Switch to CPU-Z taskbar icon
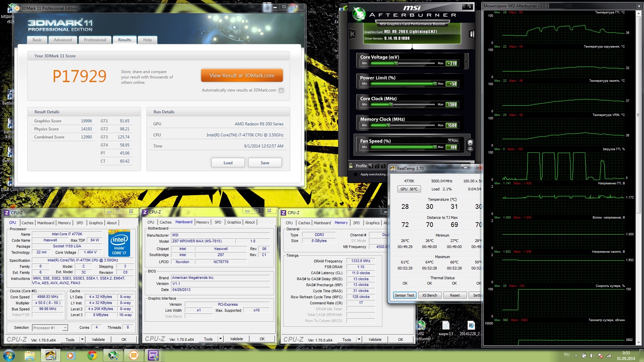Viewport: 644px width, 362px height. 153,355
